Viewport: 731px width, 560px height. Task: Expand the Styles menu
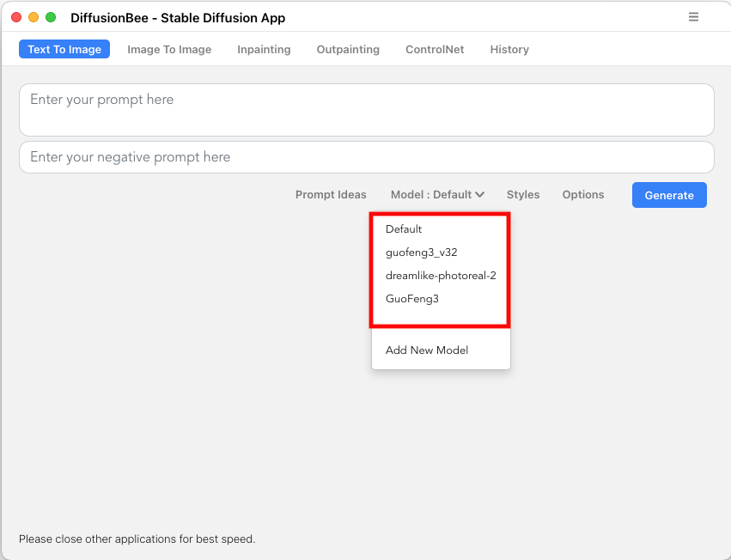click(523, 194)
